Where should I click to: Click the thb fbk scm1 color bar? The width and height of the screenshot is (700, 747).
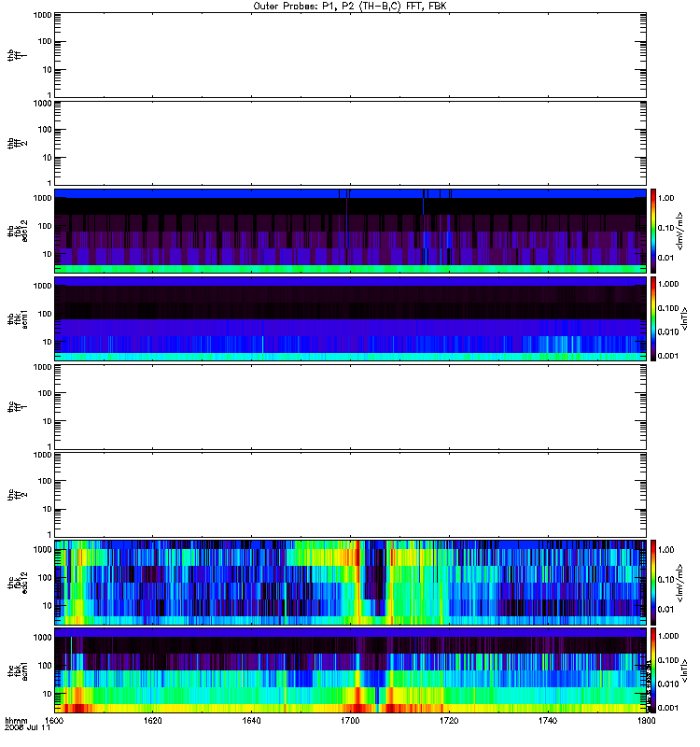[x=653, y=318]
